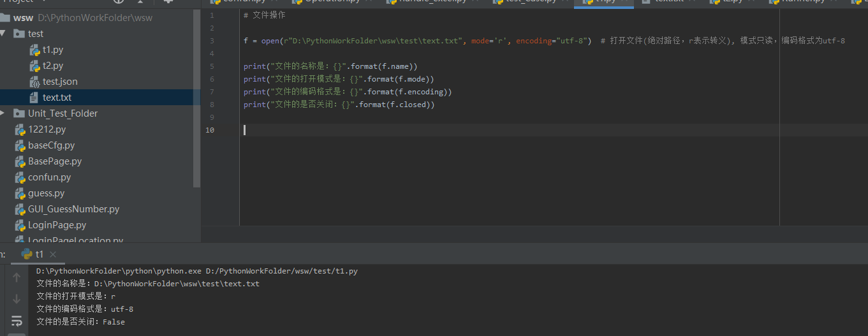Select LoginPage.py in project tree
The width and height of the screenshot is (868, 336).
pyautogui.click(x=57, y=225)
